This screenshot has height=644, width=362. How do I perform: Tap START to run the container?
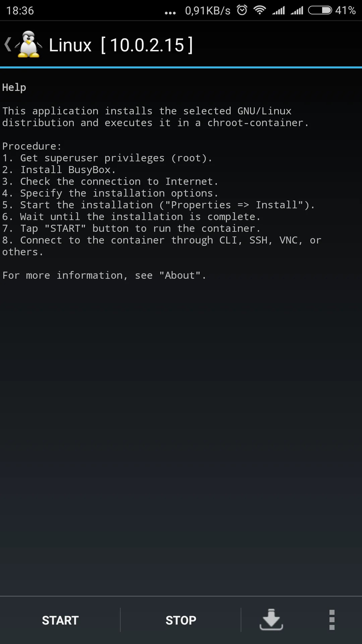pos(60,620)
